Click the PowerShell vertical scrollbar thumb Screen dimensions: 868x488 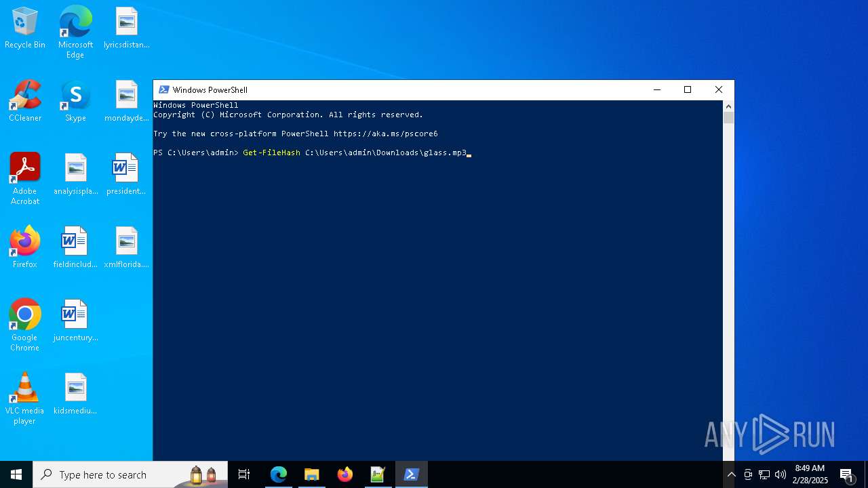728,118
